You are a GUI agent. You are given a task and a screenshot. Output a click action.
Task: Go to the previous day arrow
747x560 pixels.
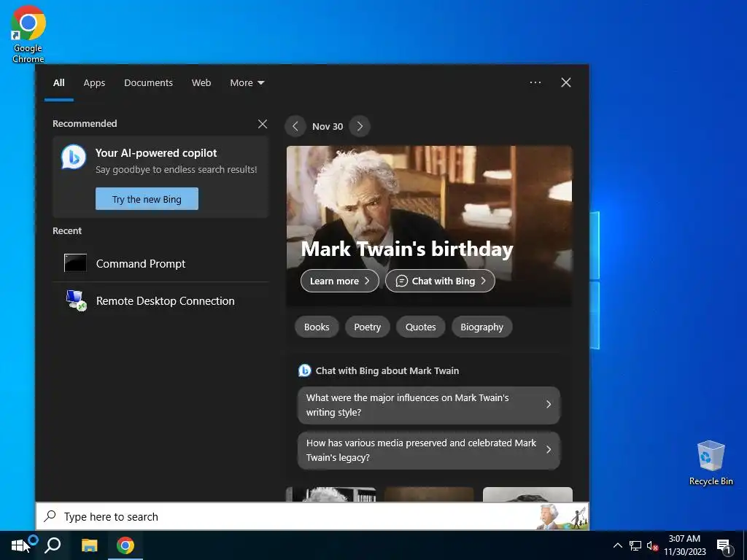[x=295, y=126]
